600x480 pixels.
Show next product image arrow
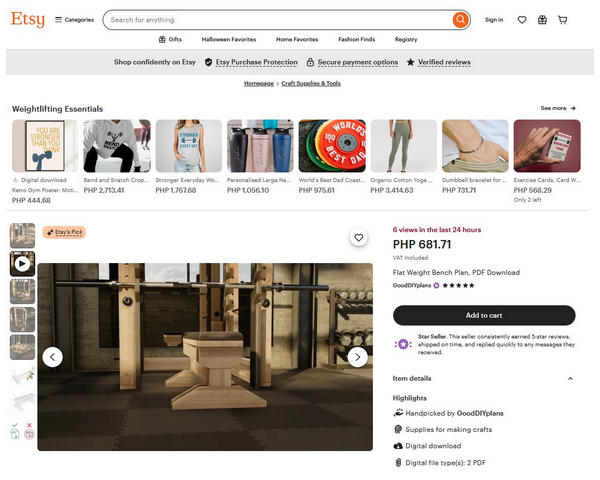click(357, 357)
